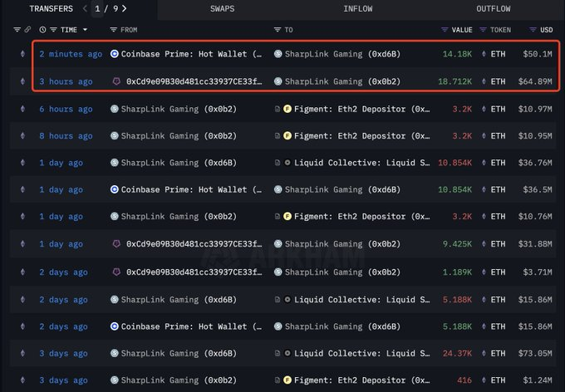Click the Figment logo in $10.76M row
The width and height of the screenshot is (565, 392).
287,217
